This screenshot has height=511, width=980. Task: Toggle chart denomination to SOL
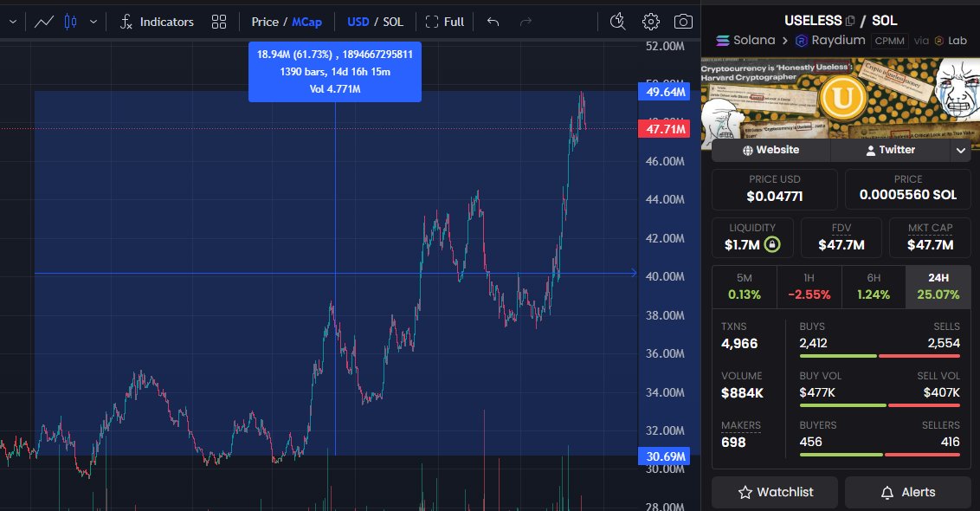pos(393,22)
